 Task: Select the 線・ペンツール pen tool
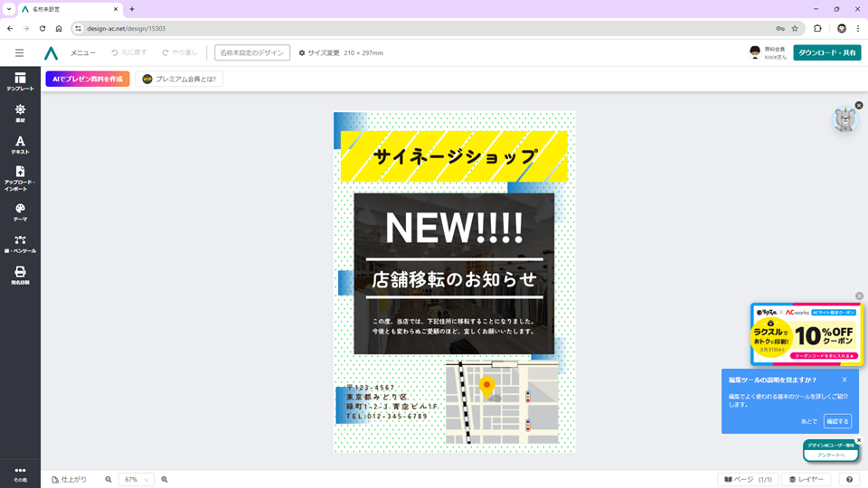click(x=20, y=244)
